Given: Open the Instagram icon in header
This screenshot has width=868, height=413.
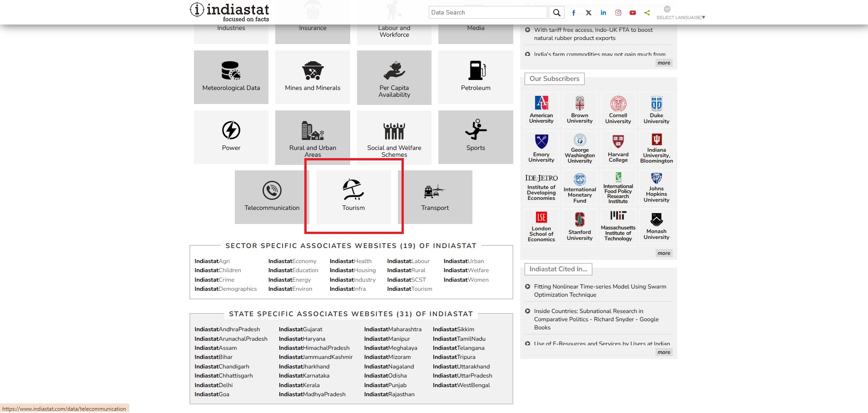Looking at the screenshot, I should click(618, 13).
